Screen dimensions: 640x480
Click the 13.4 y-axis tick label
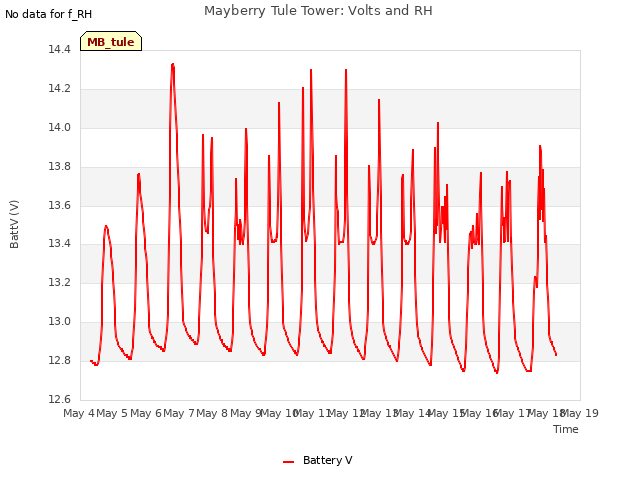tap(60, 244)
